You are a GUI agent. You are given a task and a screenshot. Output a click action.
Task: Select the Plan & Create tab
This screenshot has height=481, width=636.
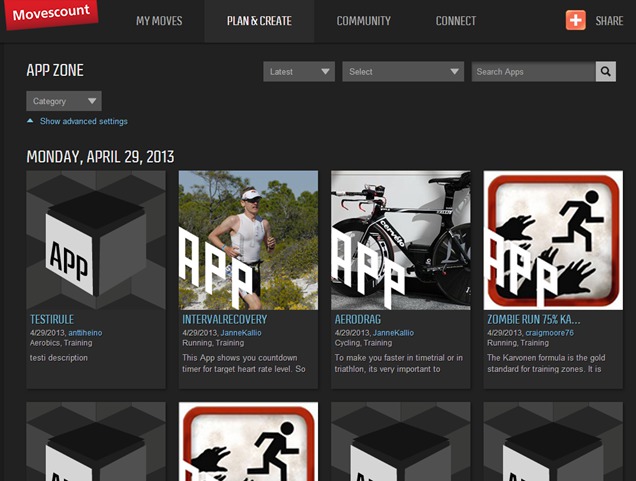(x=259, y=21)
